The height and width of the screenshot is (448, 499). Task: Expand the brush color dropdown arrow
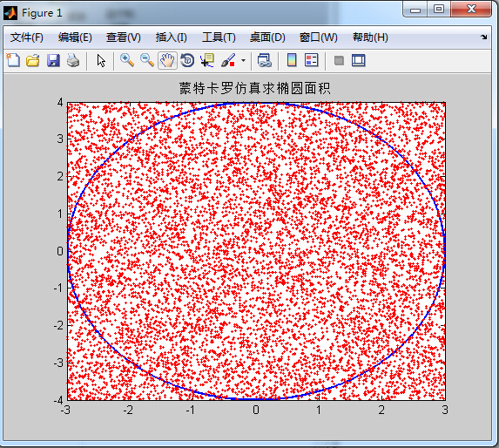coord(244,60)
